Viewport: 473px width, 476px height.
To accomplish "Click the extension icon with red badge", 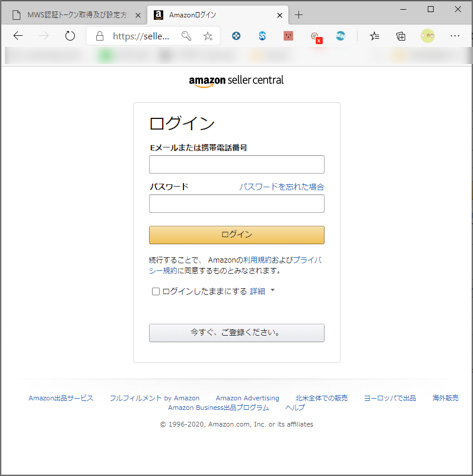I will coord(316,37).
